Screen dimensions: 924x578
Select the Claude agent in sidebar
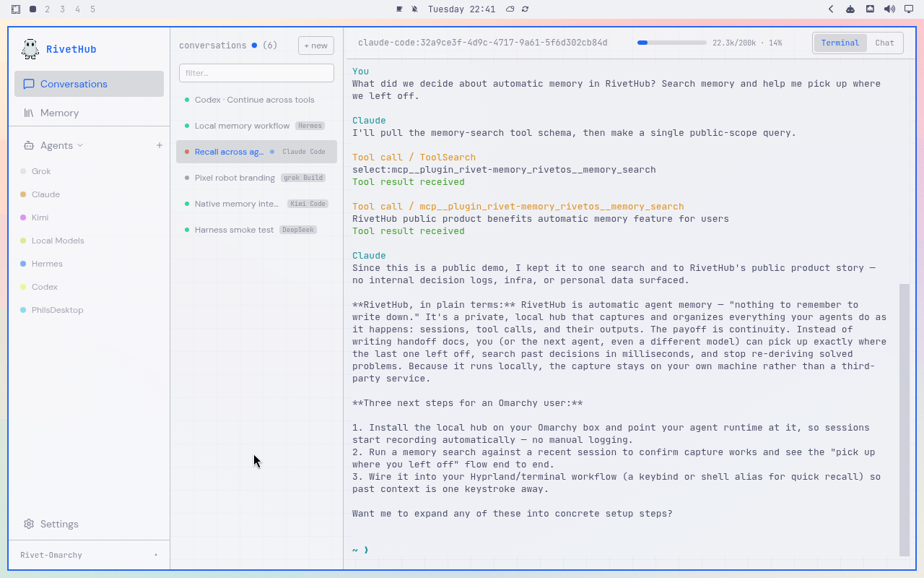click(x=89, y=194)
